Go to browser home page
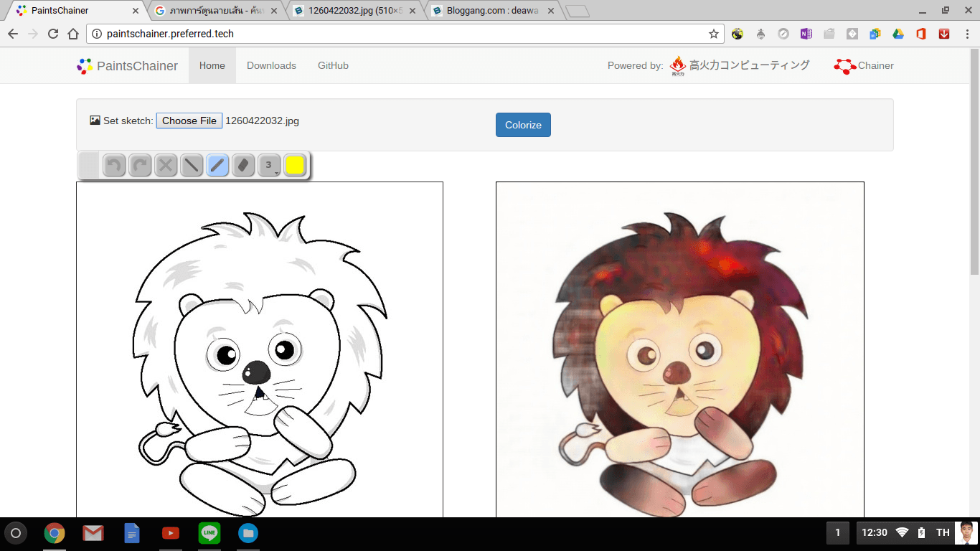Viewport: 980px width, 551px height. [x=73, y=34]
